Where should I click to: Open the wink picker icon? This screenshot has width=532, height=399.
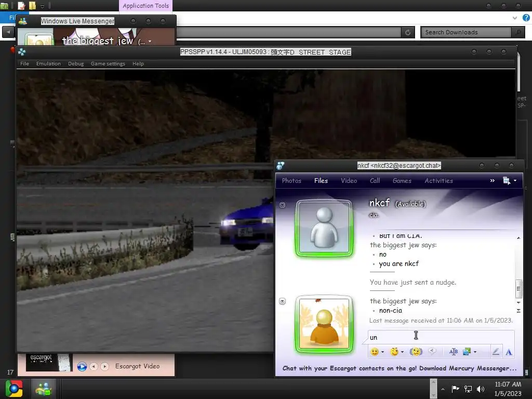pos(394,352)
